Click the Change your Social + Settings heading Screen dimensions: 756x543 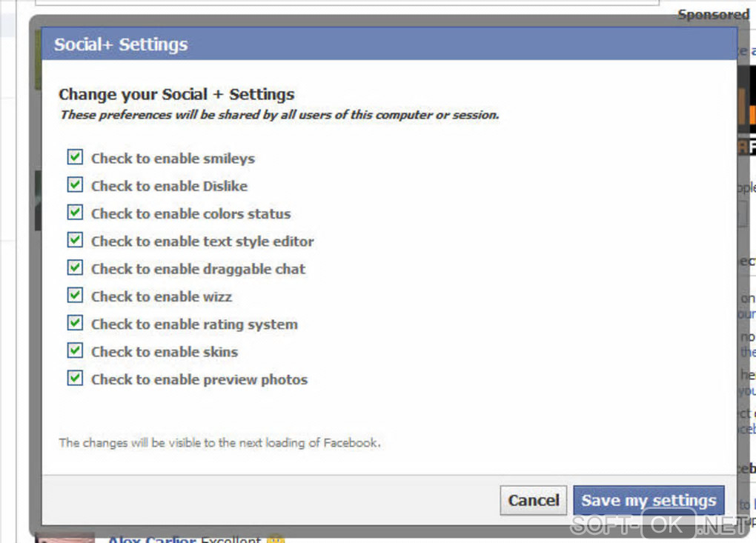click(176, 94)
